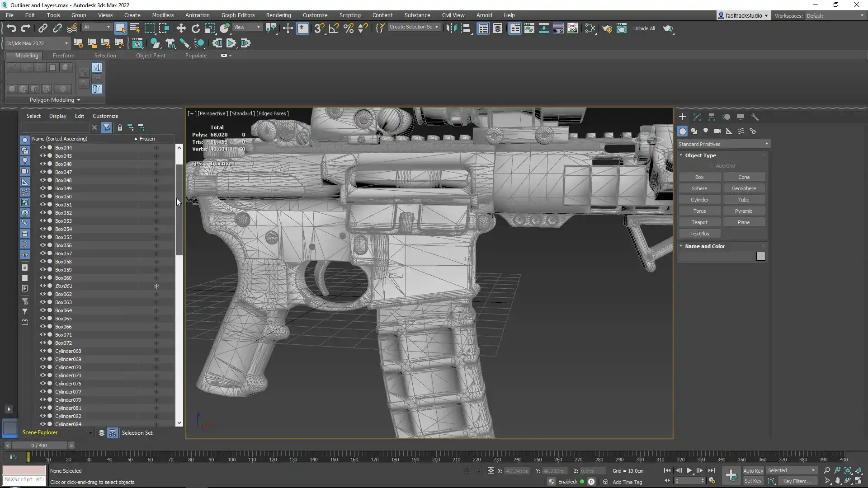Switch to the Freeform ribbon tab
868x488 pixels.
tap(63, 56)
